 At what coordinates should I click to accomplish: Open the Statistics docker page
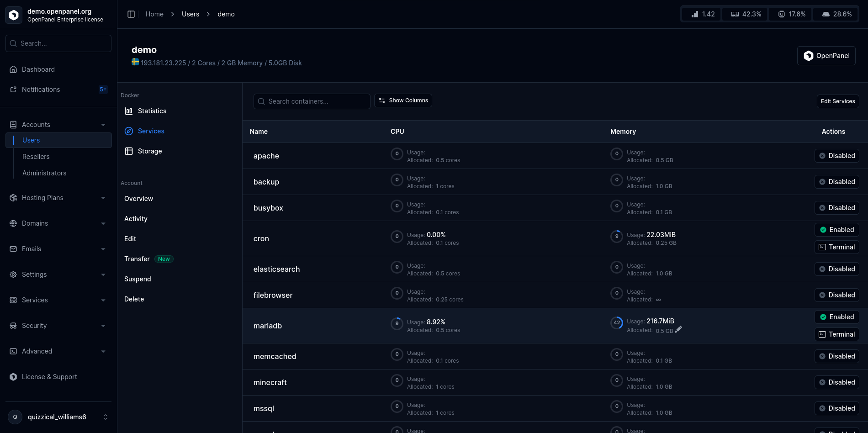tap(152, 111)
